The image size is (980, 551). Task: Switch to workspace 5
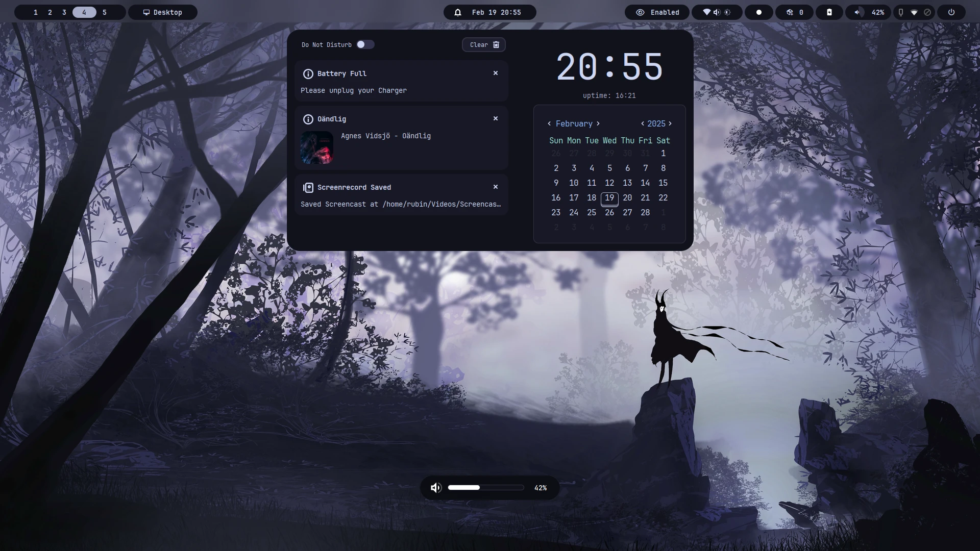pos(105,12)
